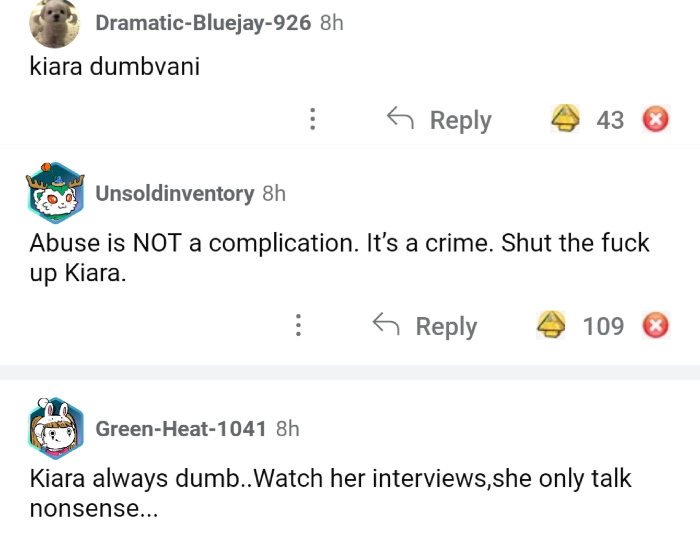
Task: Click the 8h timestamp on Dramatic-Bluejay-926's comment
Action: tap(331, 23)
